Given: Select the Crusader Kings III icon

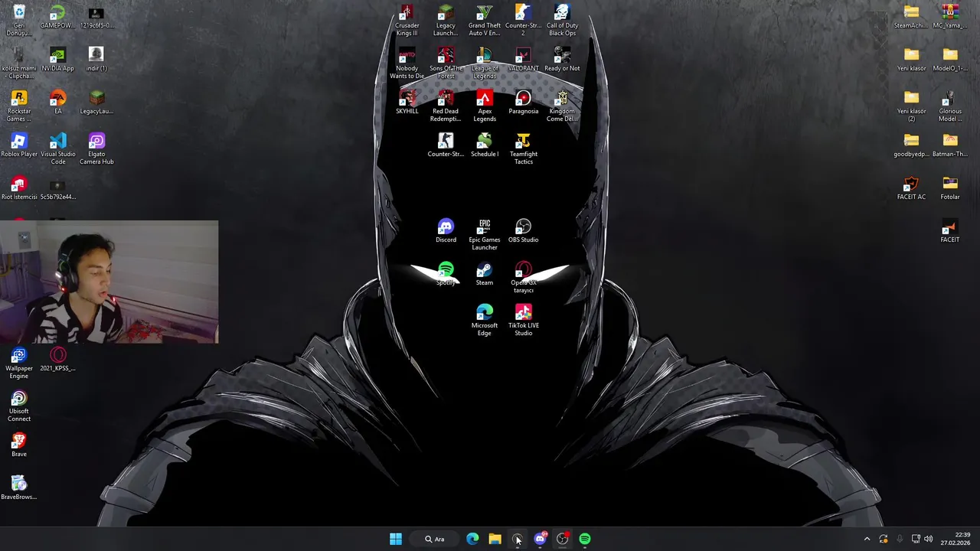Looking at the screenshot, I should click(x=407, y=21).
